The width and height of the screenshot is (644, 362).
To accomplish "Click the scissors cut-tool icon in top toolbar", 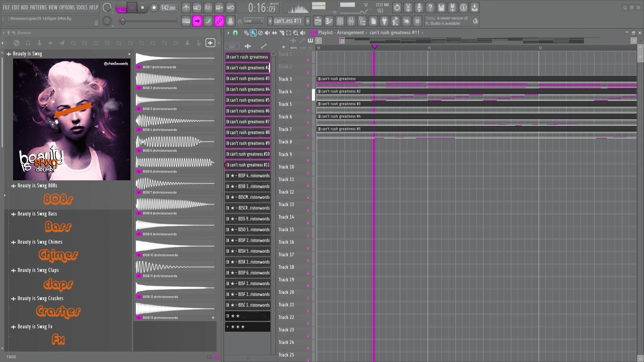I will click(x=408, y=7).
